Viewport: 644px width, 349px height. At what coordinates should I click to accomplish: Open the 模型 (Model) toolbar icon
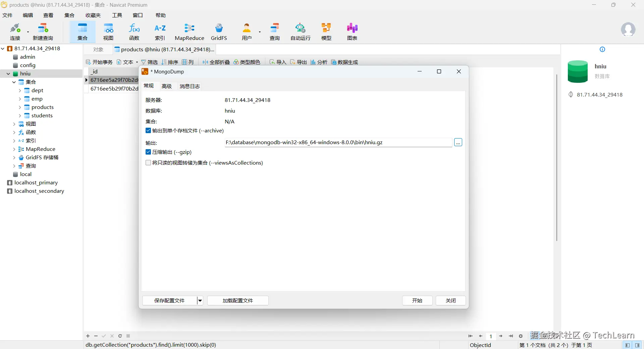tap(326, 32)
